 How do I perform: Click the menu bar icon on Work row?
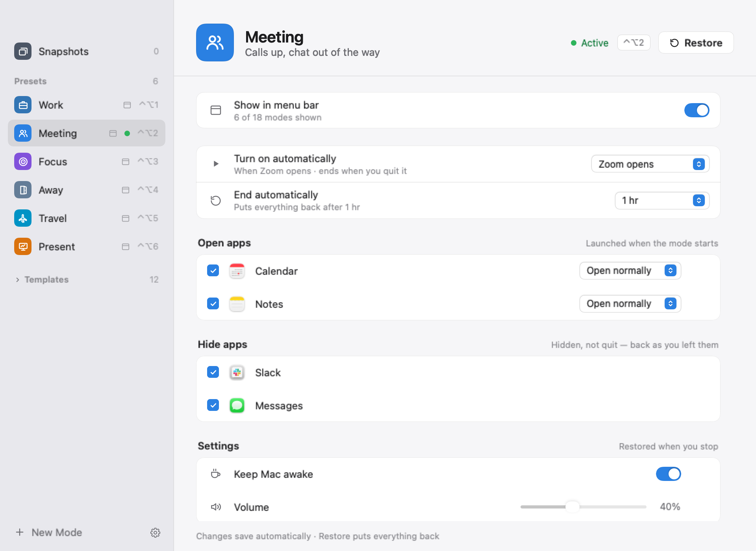point(127,105)
